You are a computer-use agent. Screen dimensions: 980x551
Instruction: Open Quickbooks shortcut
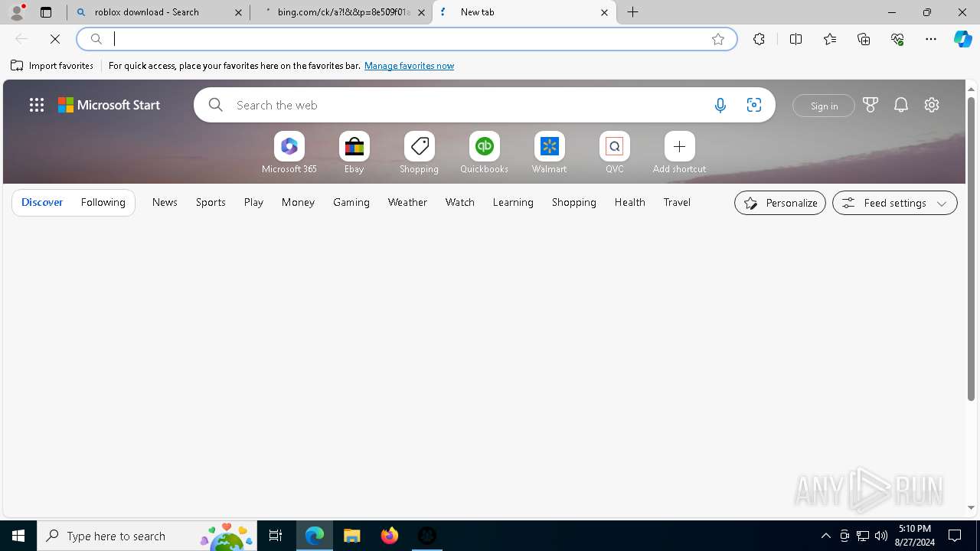(x=485, y=153)
